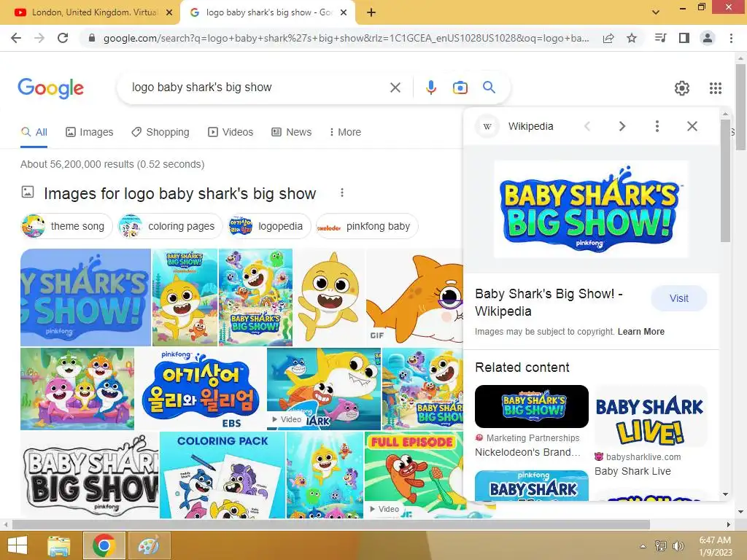Open the clock showing 6:47 AM
747x560 pixels.
pos(716,545)
